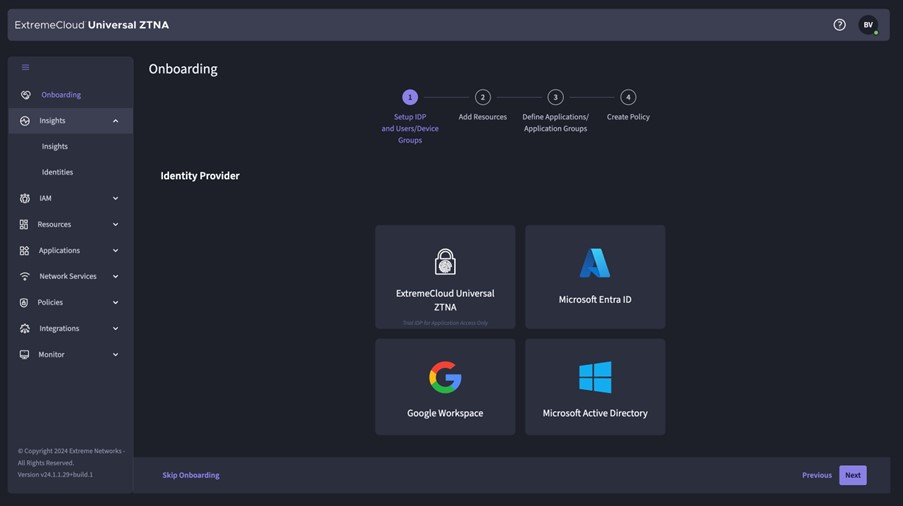Click Skip Onboarding link
Image resolution: width=903 pixels, height=506 pixels.
[x=191, y=475]
